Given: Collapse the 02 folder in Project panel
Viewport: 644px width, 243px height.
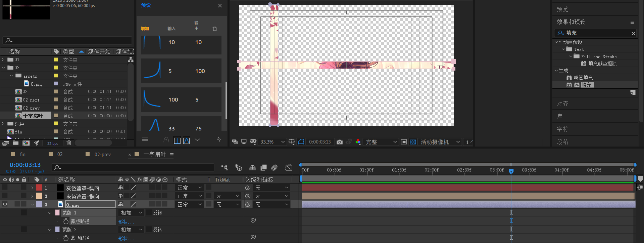Looking at the screenshot, I should [4, 68].
